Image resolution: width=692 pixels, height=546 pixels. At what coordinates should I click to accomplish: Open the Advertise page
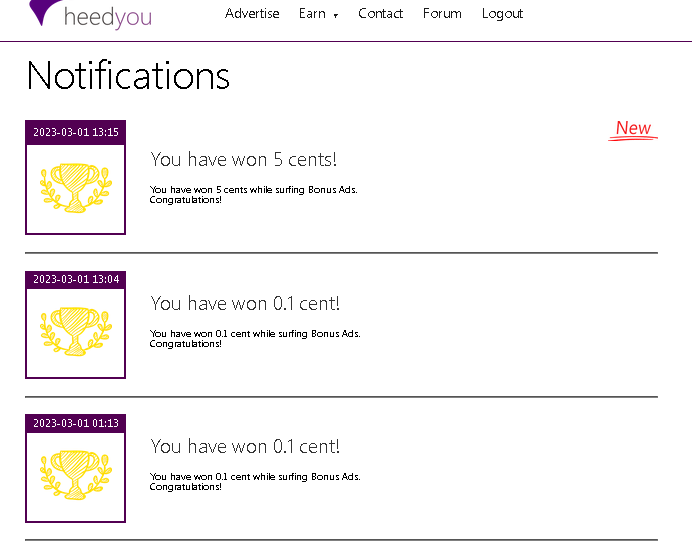click(x=252, y=14)
